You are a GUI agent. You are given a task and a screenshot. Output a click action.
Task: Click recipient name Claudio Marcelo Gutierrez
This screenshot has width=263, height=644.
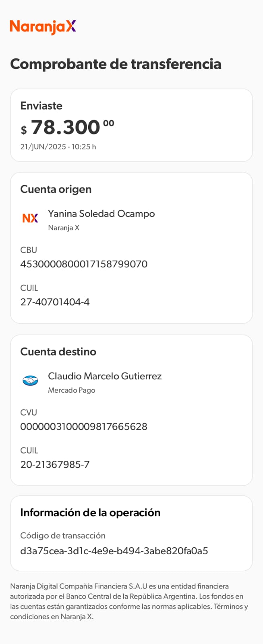tap(105, 376)
